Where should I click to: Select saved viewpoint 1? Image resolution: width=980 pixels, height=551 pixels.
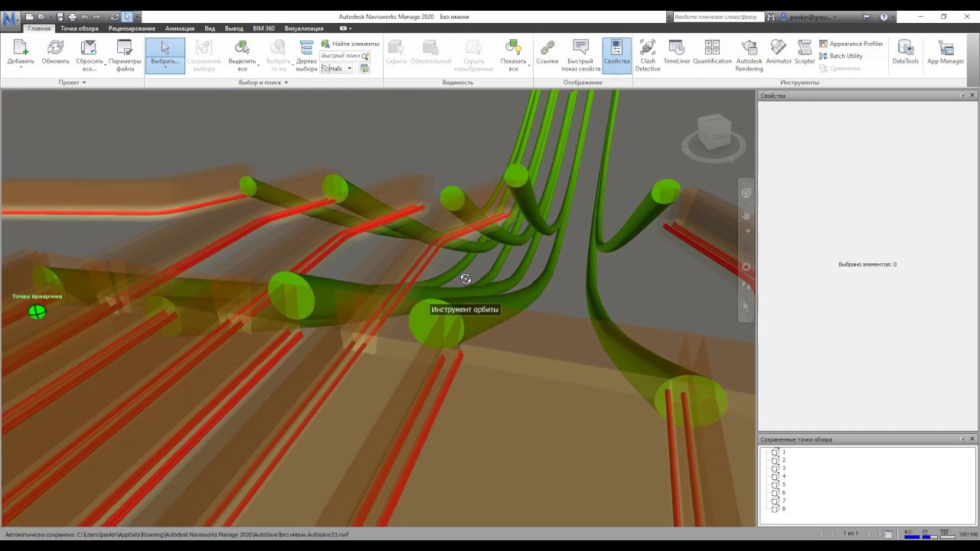coord(779,452)
